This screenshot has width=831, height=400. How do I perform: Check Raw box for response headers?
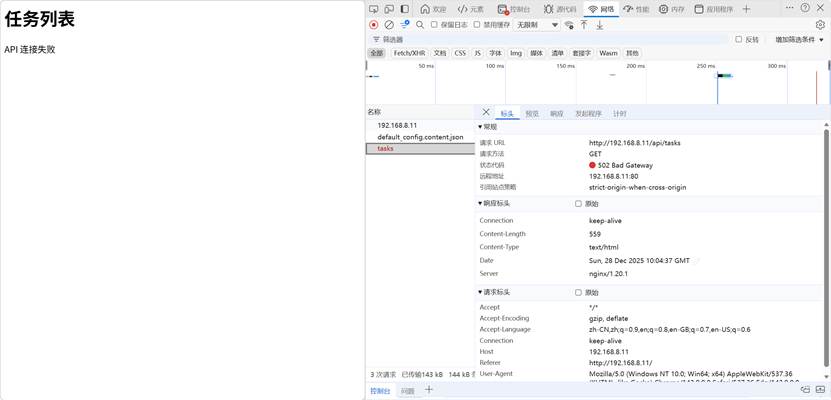578,203
